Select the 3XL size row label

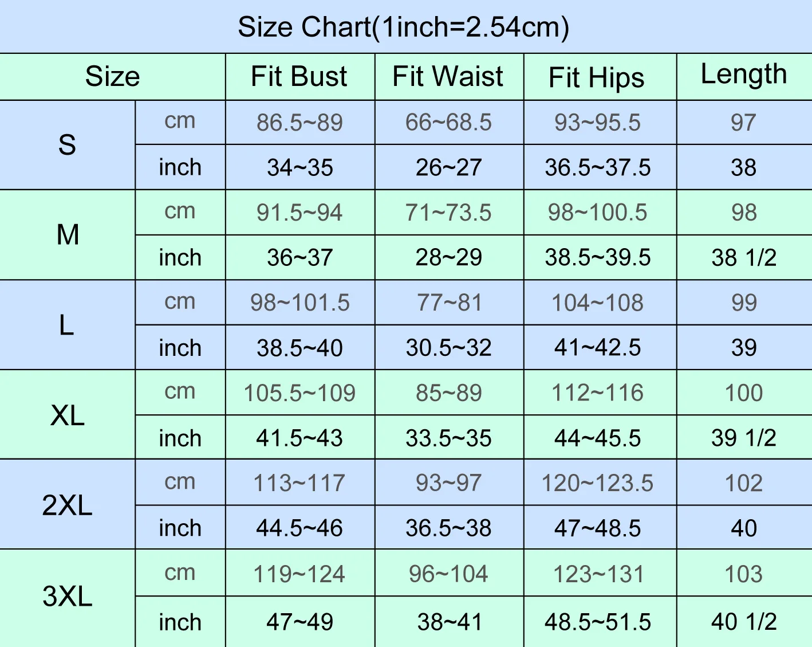click(x=67, y=597)
